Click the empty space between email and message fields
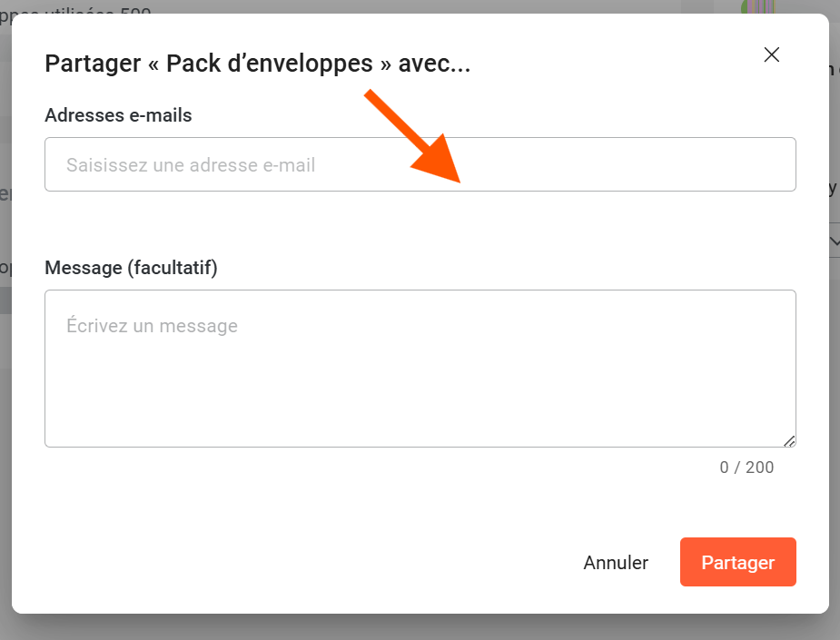Image resolution: width=840 pixels, height=640 pixels. pyautogui.click(x=420, y=227)
